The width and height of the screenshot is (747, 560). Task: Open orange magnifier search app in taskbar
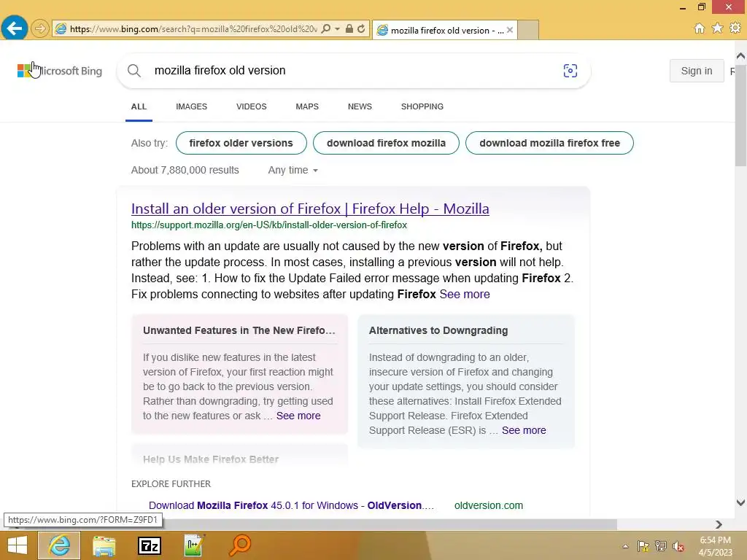tap(239, 545)
